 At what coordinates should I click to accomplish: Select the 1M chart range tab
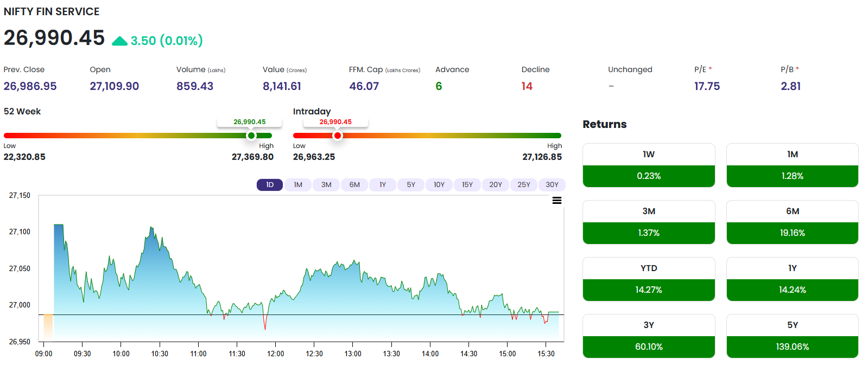point(298,185)
